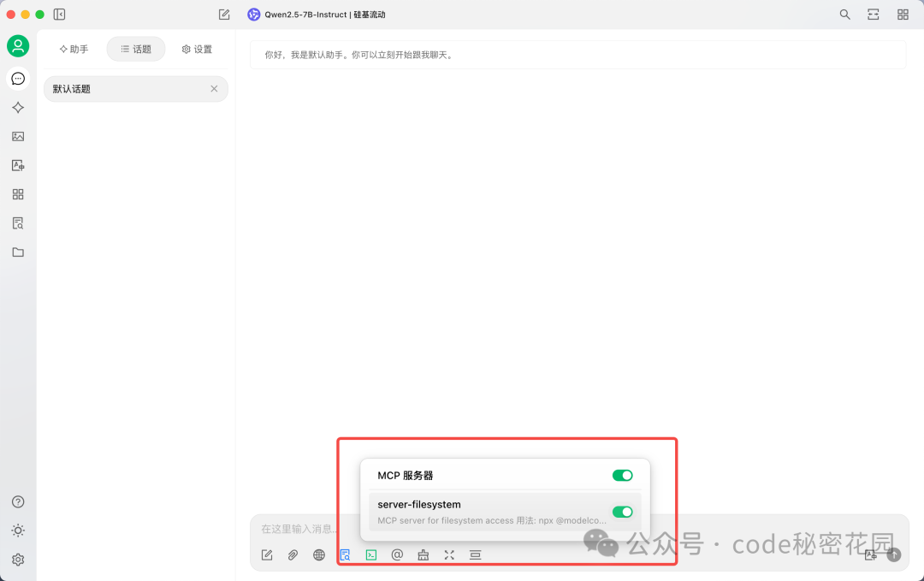Select the knowledge base icon in input toolbar

[x=345, y=554]
